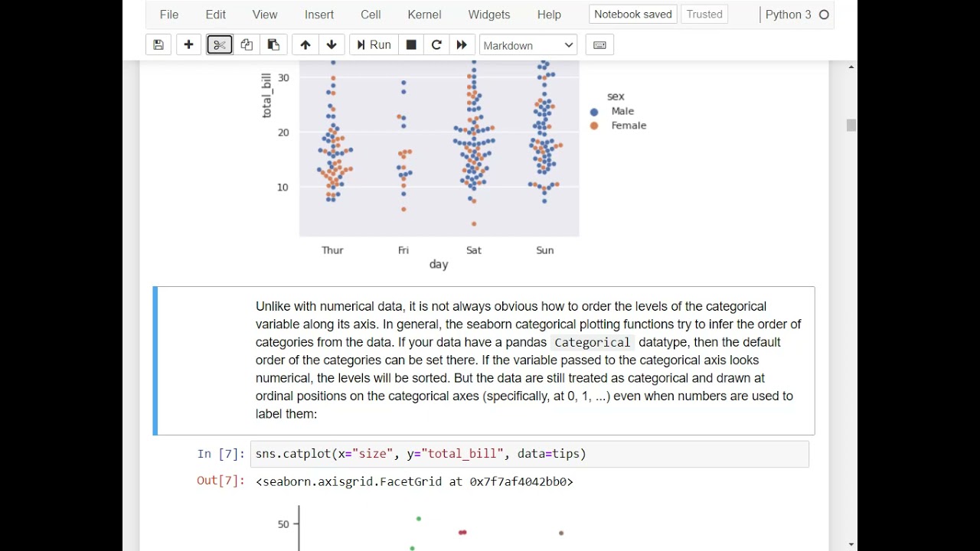Open the Cell menu
980x551 pixels.
click(x=371, y=15)
